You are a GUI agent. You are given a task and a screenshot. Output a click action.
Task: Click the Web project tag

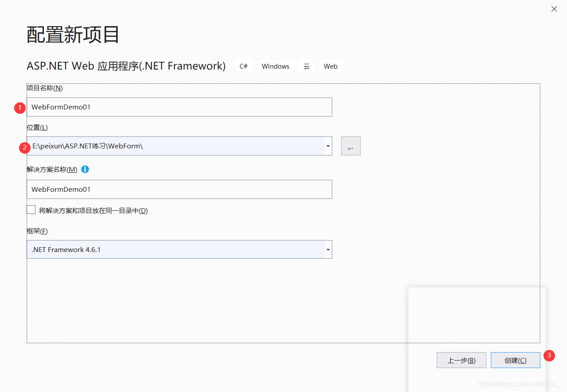330,66
